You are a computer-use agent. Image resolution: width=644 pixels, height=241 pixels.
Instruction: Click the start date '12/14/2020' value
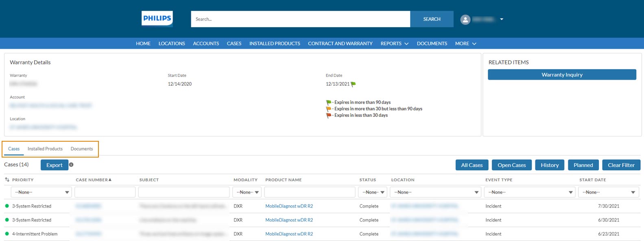tap(179, 84)
